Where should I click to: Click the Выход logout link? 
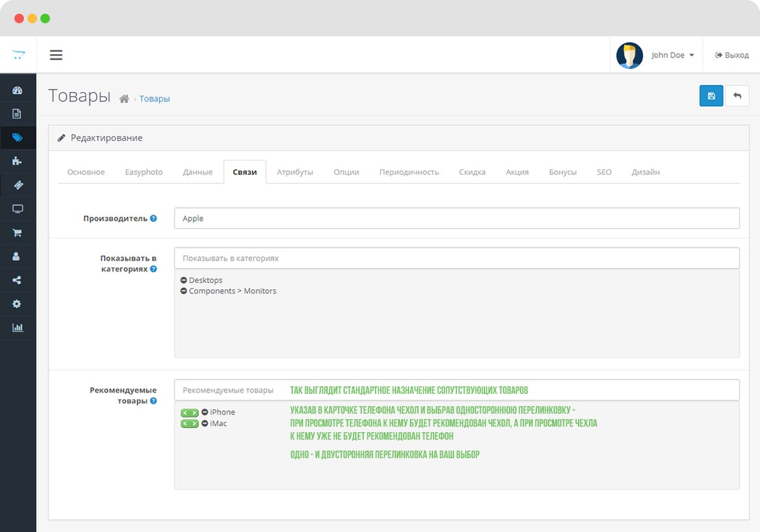pos(732,55)
